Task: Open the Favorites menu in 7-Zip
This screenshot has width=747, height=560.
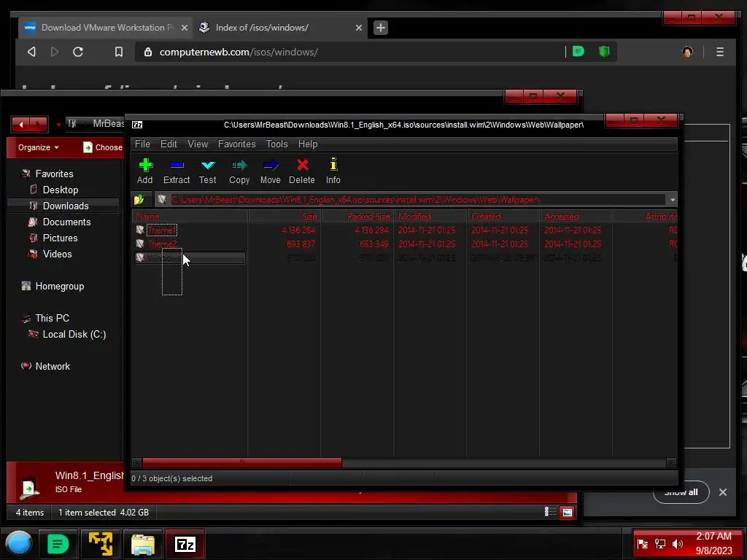Action: click(237, 144)
